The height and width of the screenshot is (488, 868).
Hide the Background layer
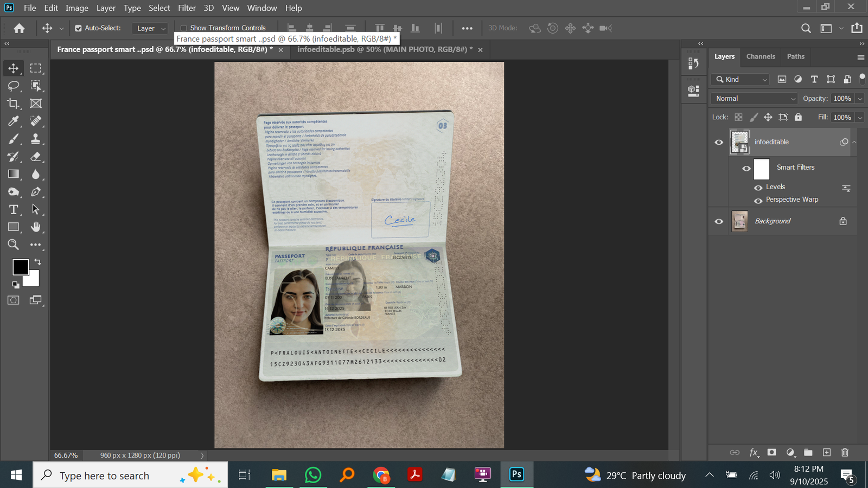coord(719,221)
